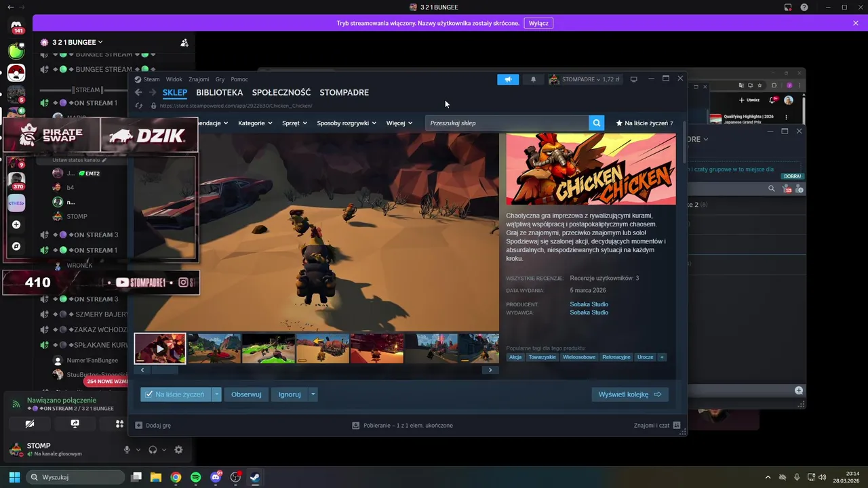Image resolution: width=868 pixels, height=488 pixels.
Task: Click the Ignoruj button
Action: coord(290,394)
